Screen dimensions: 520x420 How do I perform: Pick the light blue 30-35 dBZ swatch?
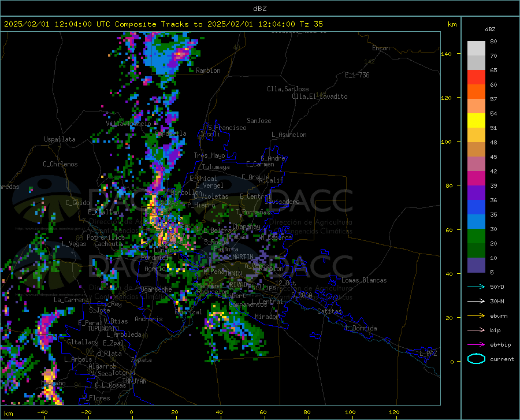tap(476, 222)
